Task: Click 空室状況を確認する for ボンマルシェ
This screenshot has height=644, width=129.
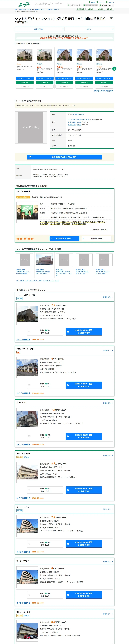Action: (84, 436)
